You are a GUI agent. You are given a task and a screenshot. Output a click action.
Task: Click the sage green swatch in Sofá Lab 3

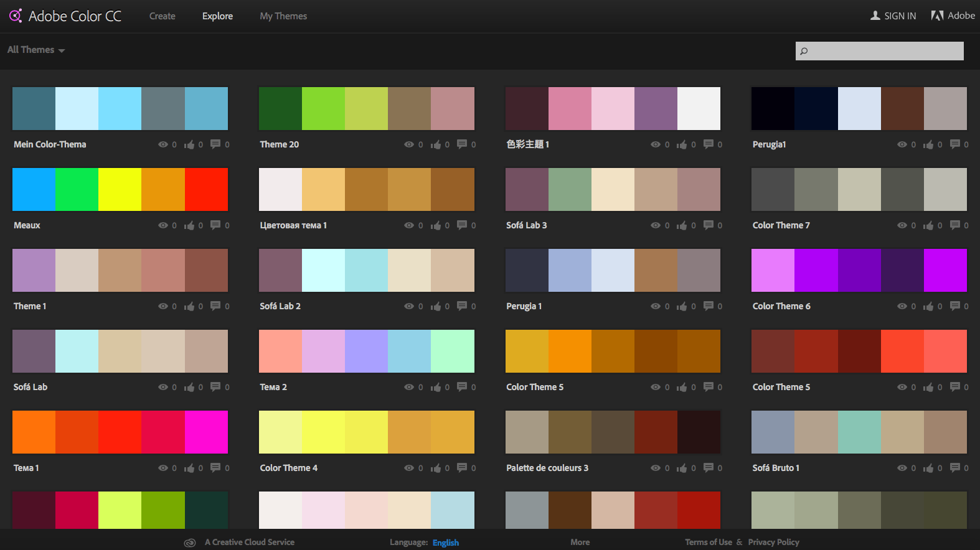[x=570, y=189]
